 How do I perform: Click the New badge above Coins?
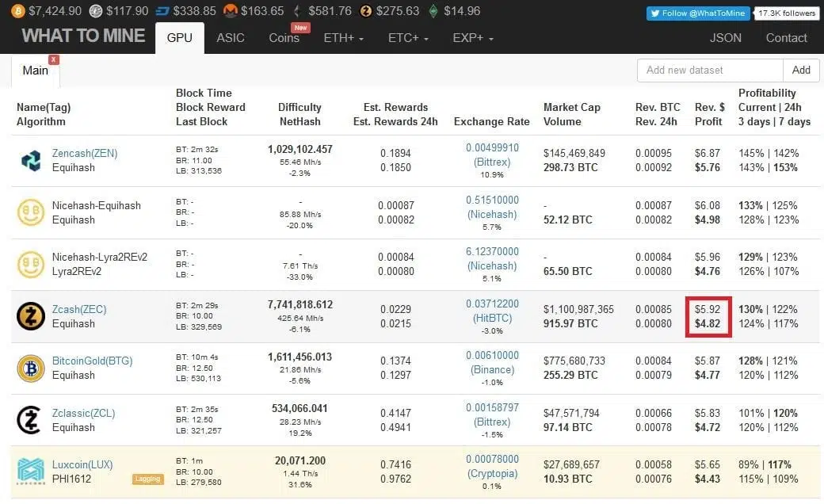(300, 27)
